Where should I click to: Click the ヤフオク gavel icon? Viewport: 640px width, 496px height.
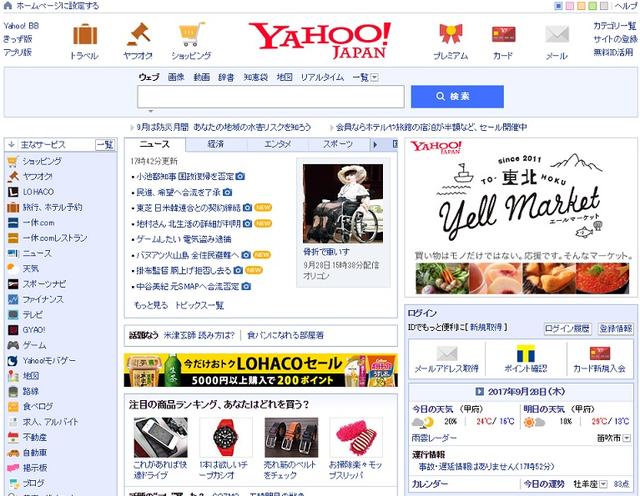coord(137,35)
